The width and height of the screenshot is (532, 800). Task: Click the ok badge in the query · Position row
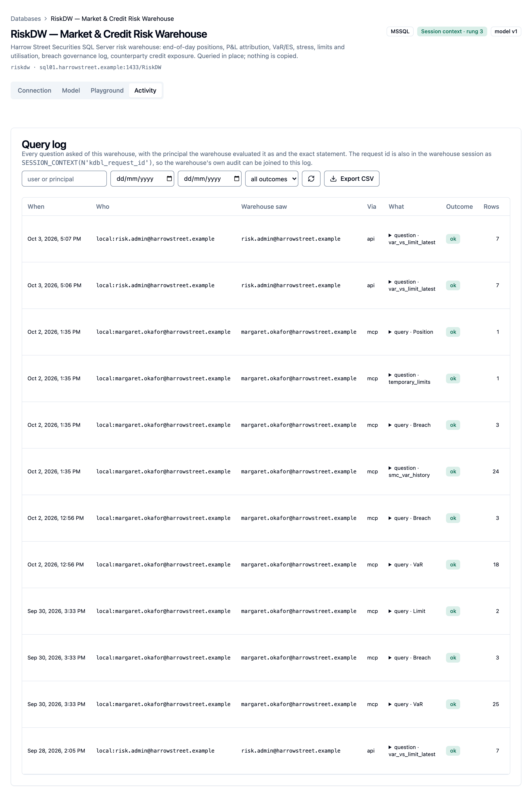[453, 332]
